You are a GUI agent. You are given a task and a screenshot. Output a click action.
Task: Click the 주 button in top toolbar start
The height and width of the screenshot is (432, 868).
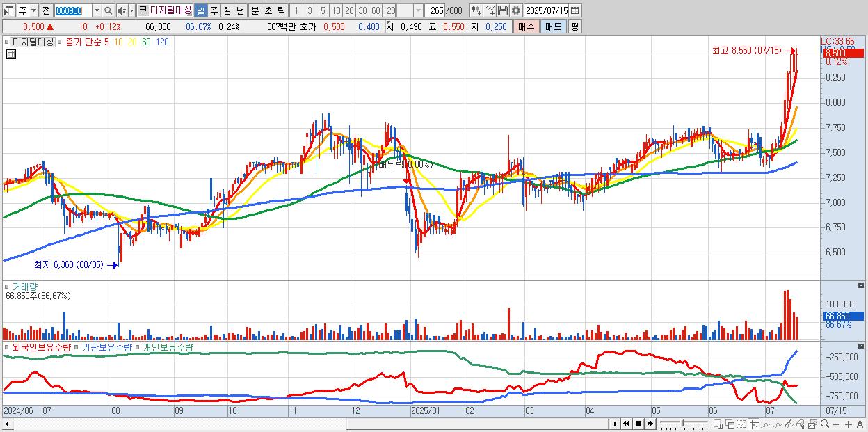tap(23, 11)
